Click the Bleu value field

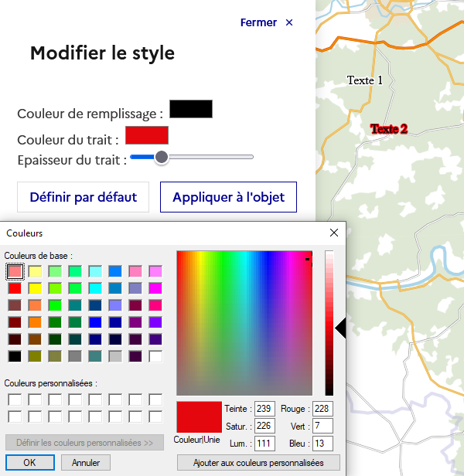point(322,444)
